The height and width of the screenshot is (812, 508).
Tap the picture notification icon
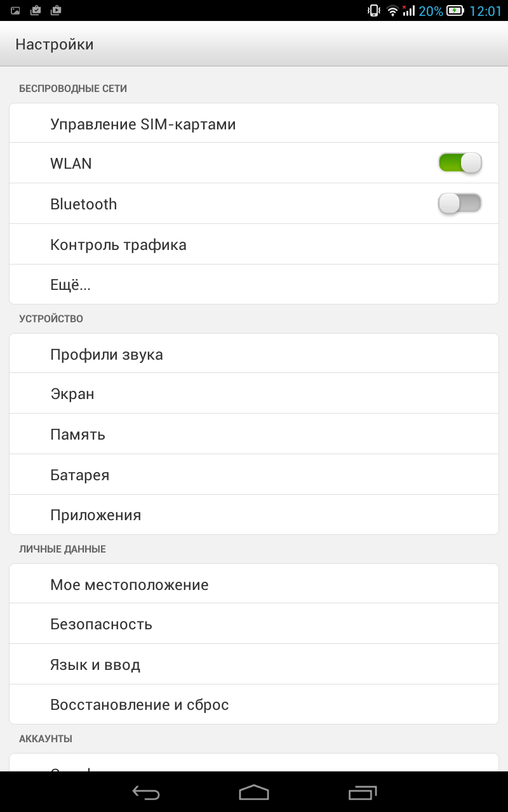click(x=16, y=11)
